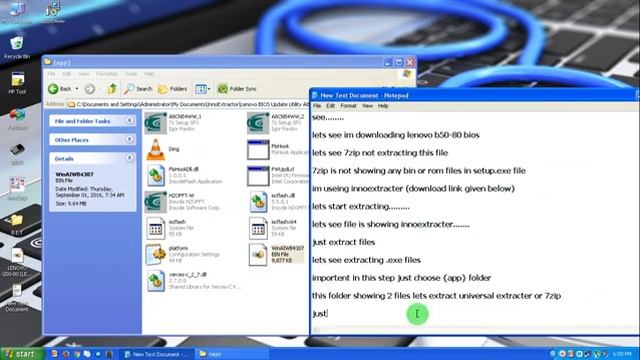
Task: Open the Windows Start menu
Action: 22,354
